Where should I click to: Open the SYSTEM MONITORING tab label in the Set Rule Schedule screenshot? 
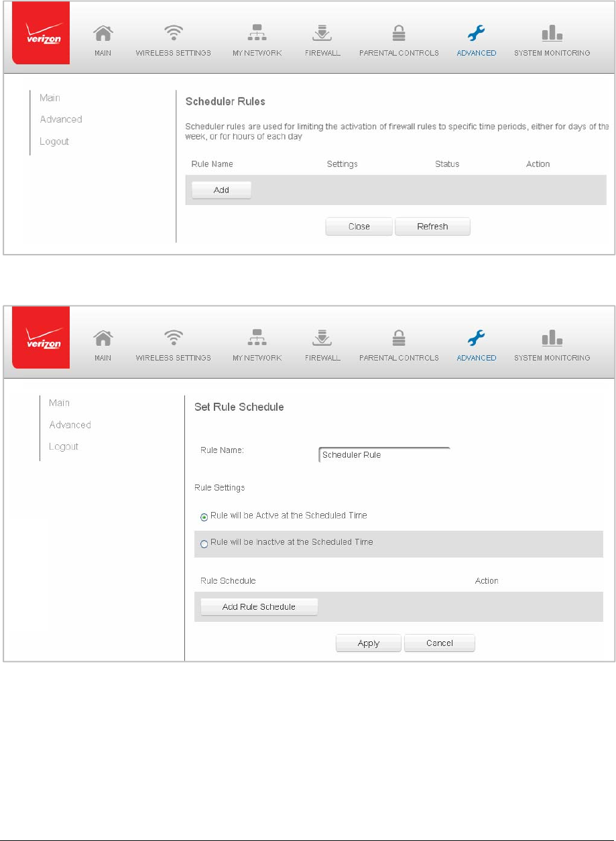click(x=552, y=358)
